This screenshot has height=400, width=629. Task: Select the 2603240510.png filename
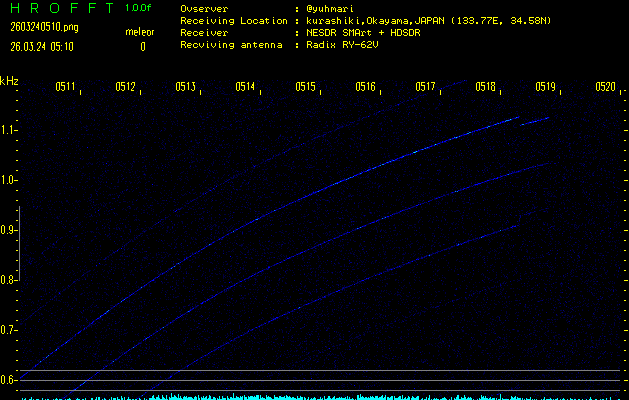(x=36, y=27)
